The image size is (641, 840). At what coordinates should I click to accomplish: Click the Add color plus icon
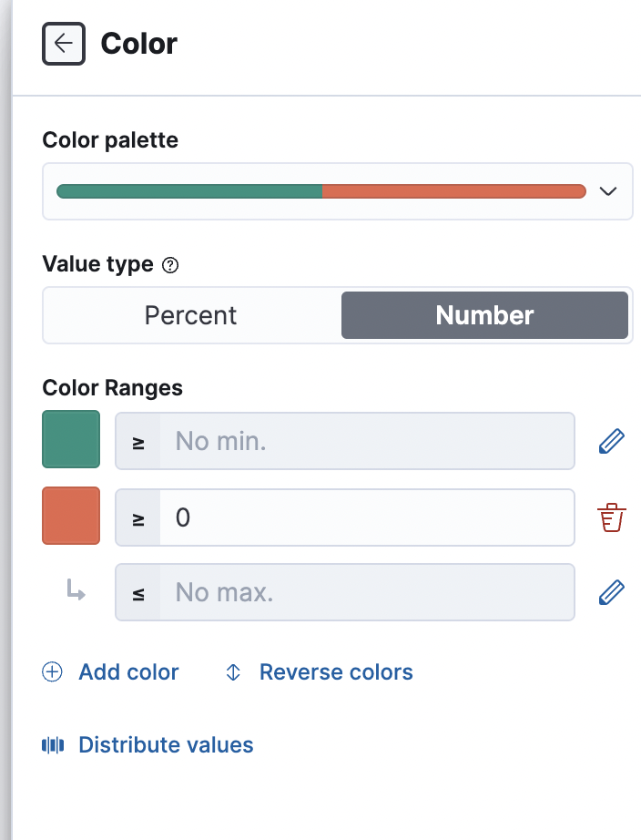click(53, 672)
